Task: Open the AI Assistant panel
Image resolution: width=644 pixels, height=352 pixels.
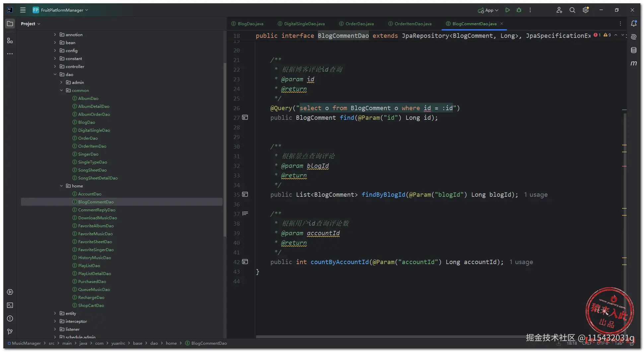Action: 634,37
